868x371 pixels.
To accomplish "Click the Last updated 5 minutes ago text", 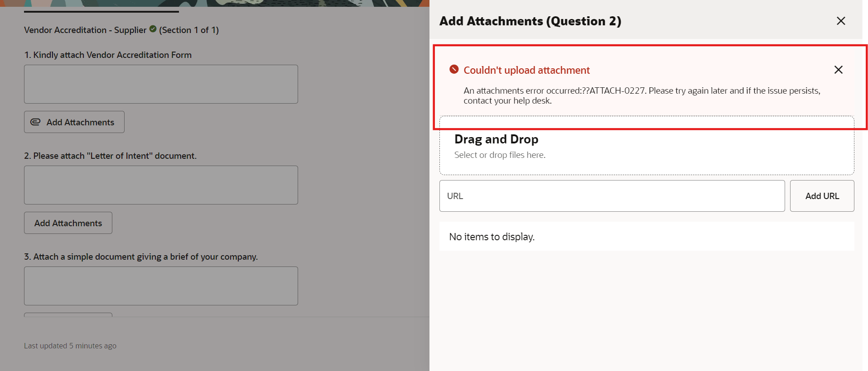I will [x=70, y=345].
